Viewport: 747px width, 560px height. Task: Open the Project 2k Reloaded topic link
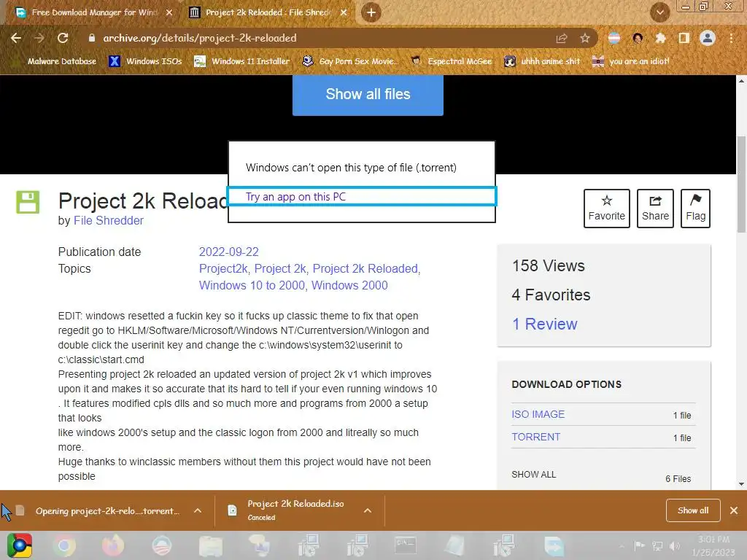(x=365, y=268)
